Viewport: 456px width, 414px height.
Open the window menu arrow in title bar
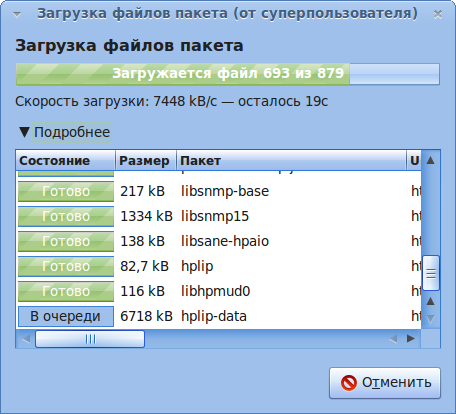tap(17, 14)
